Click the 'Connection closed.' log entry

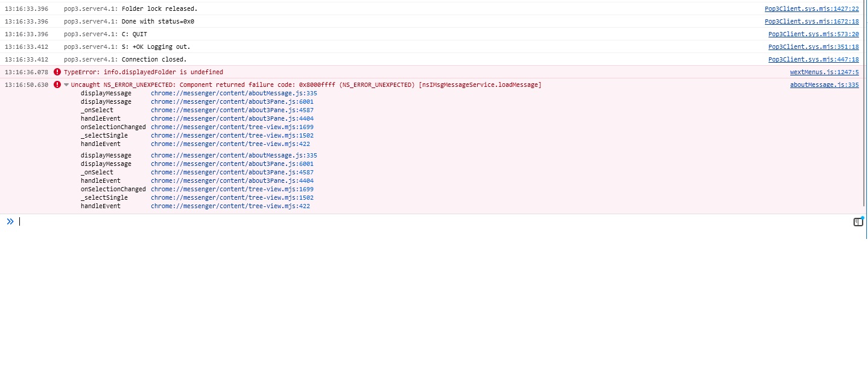(x=154, y=59)
